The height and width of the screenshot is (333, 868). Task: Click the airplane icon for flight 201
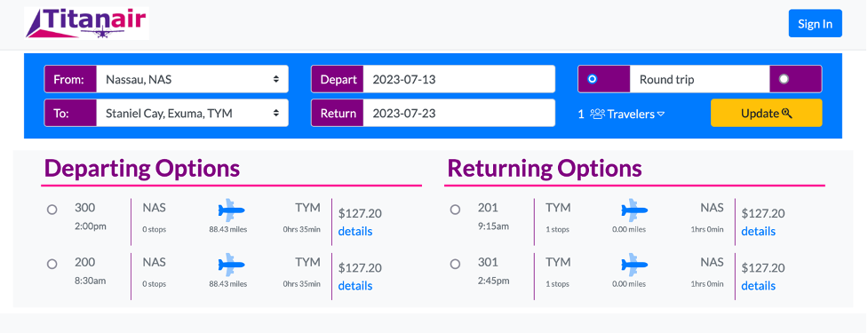click(634, 210)
